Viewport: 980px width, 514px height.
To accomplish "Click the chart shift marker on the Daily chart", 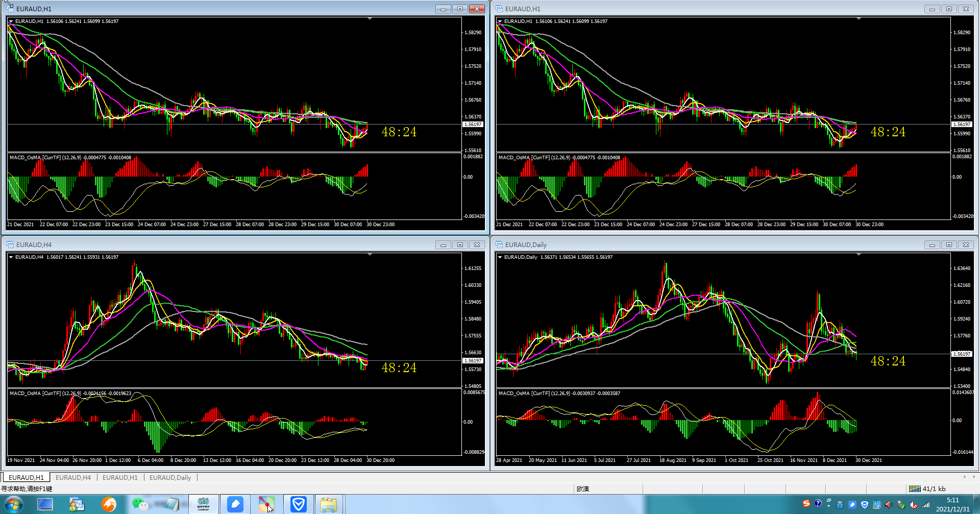I will pyautogui.click(x=859, y=254).
